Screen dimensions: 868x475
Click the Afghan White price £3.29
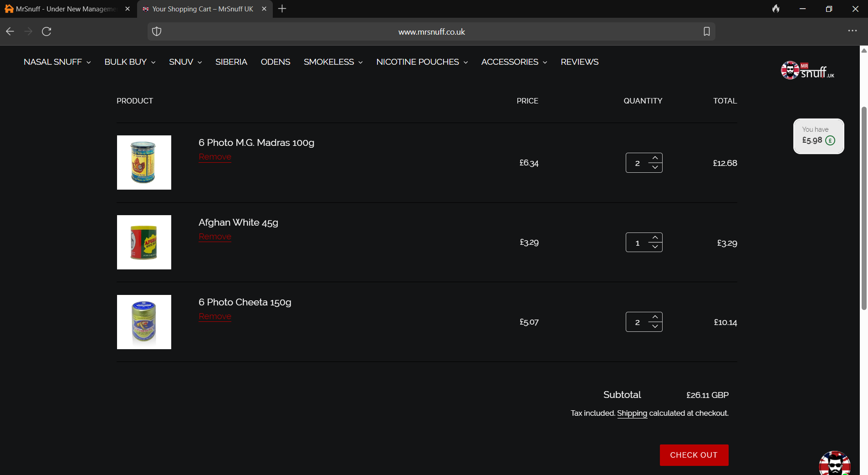(x=529, y=243)
